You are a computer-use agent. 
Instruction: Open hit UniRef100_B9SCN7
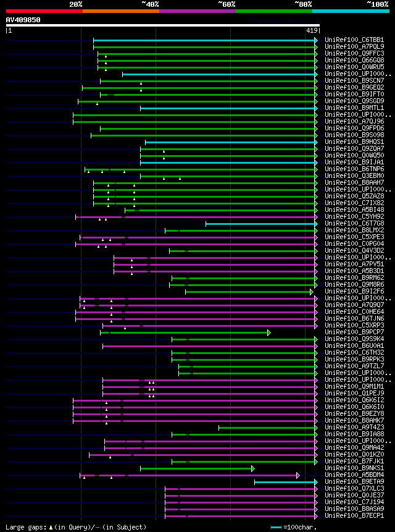coord(354,81)
